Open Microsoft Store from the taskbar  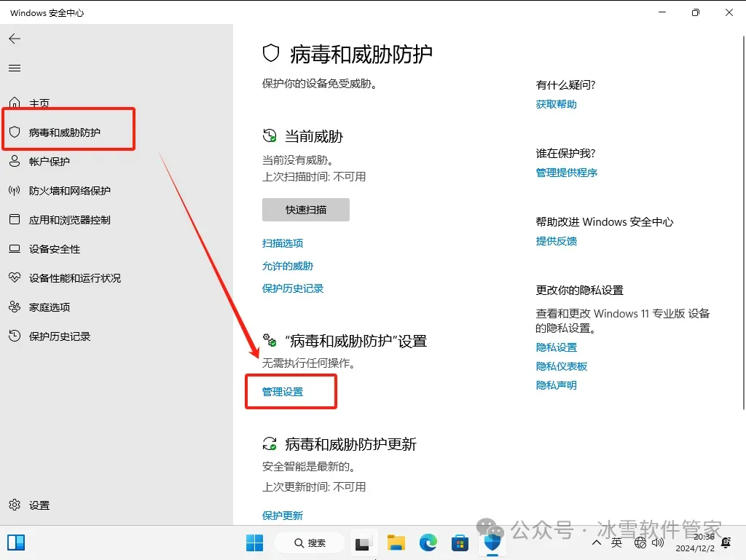pos(460,543)
